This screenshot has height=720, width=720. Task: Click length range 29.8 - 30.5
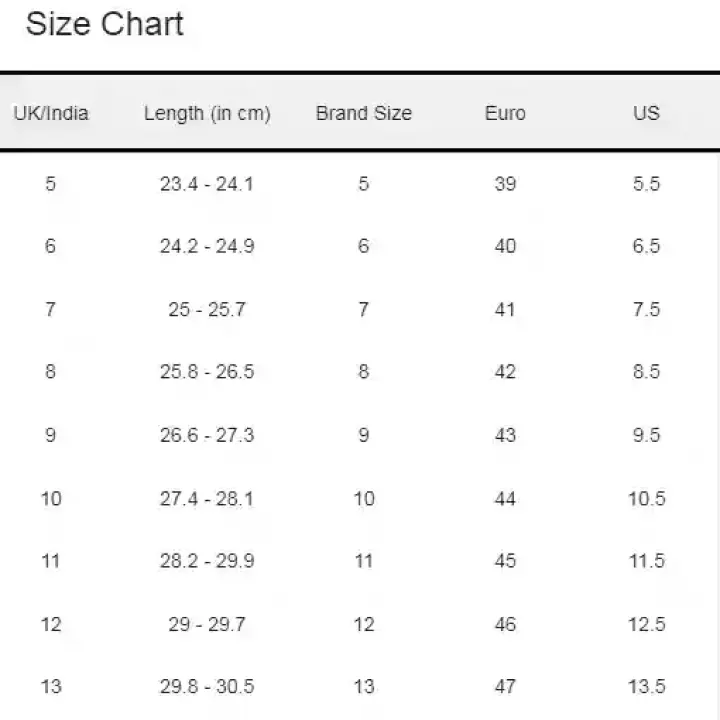[207, 686]
